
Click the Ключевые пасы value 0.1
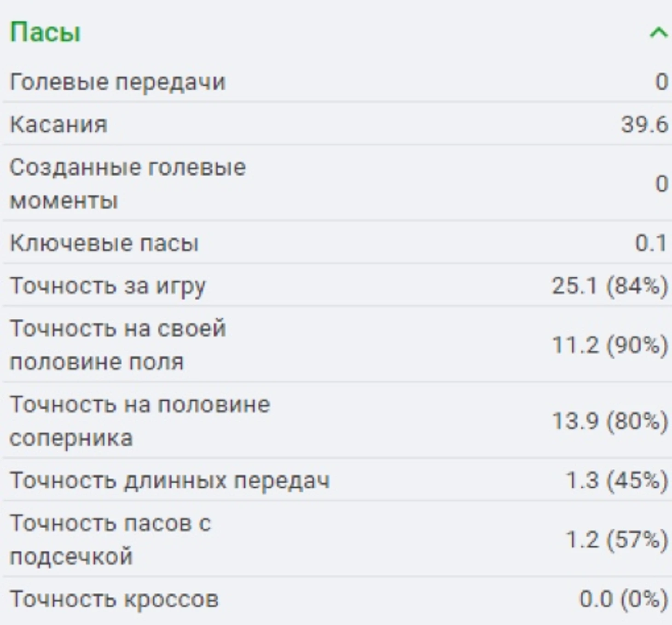[x=651, y=243]
